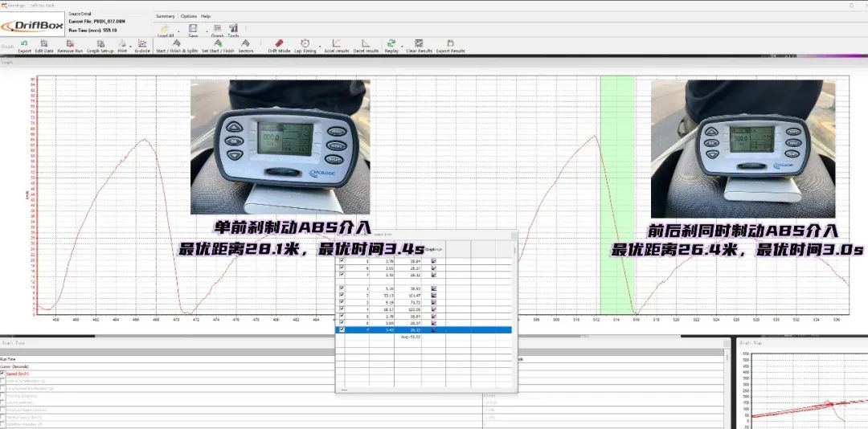
Task: Open the Options menu
Action: (189, 17)
